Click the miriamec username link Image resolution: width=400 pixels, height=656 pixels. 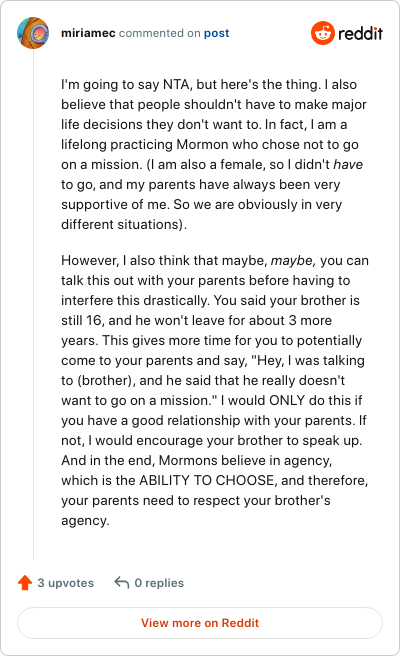(88, 33)
